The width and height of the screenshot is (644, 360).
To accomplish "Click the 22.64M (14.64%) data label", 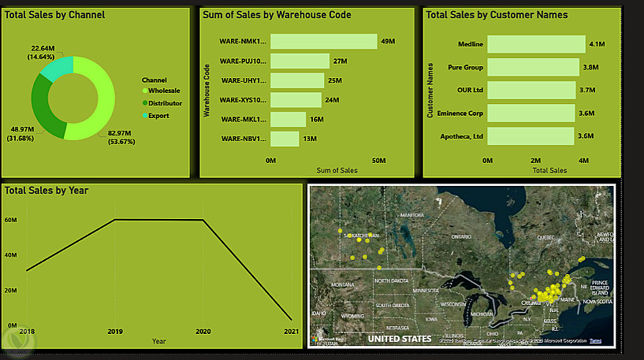I will [41, 53].
